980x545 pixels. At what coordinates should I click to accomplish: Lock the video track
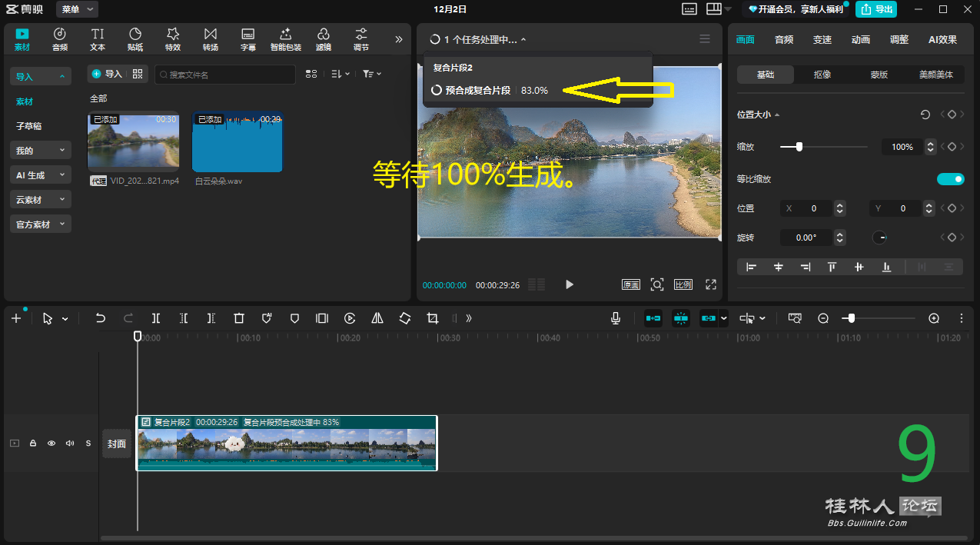click(33, 444)
